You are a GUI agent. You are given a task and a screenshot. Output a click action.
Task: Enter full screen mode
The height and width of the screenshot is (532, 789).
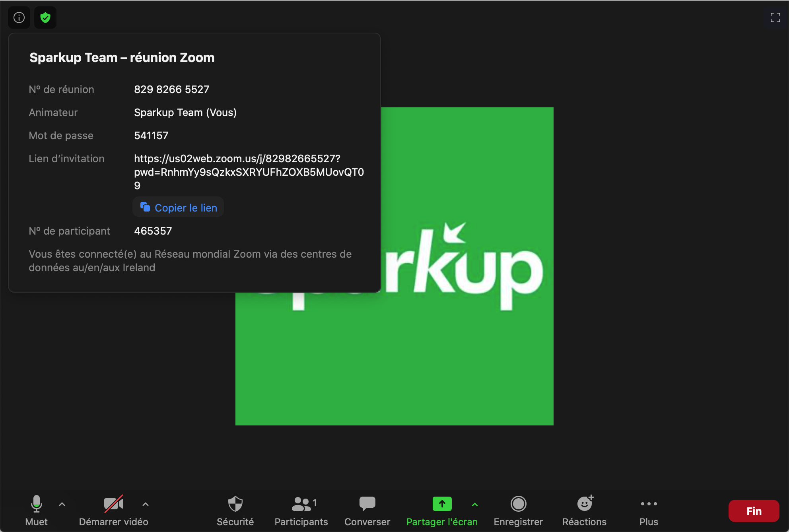[x=775, y=17]
